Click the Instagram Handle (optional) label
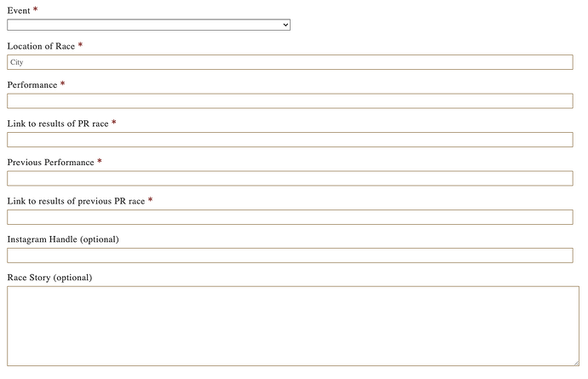 tap(63, 239)
